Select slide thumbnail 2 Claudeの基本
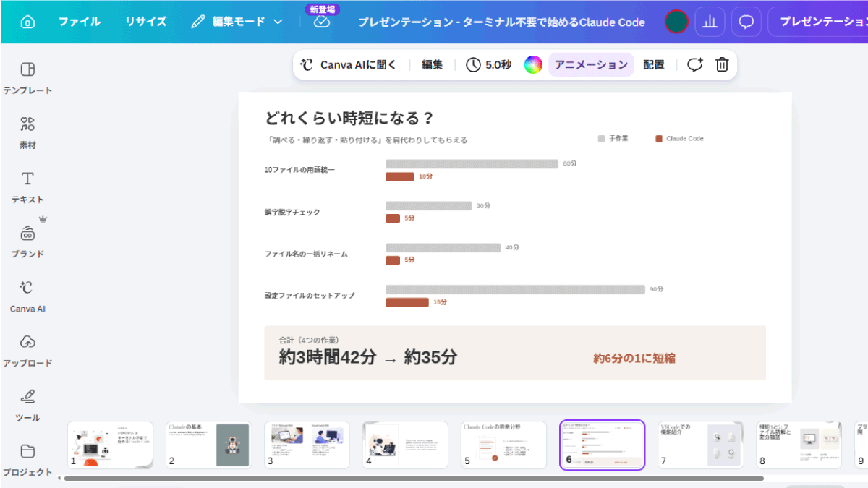Image resolution: width=868 pixels, height=488 pixels. pyautogui.click(x=208, y=445)
